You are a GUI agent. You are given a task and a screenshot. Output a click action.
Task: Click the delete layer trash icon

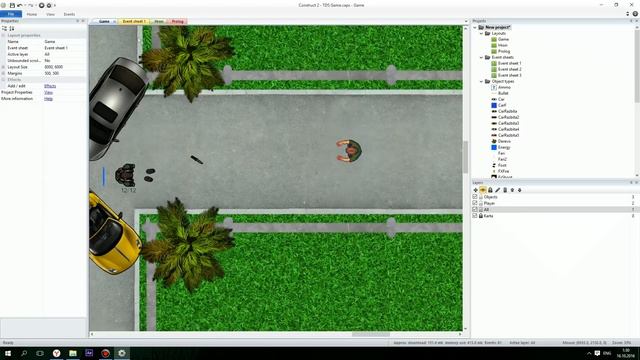[x=505, y=190]
